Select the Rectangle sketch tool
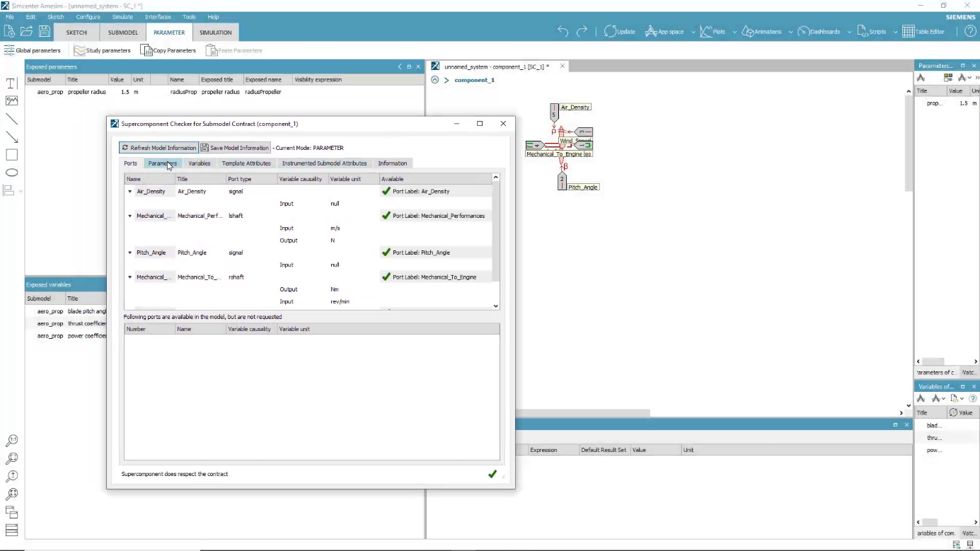The image size is (980, 551). point(11,154)
